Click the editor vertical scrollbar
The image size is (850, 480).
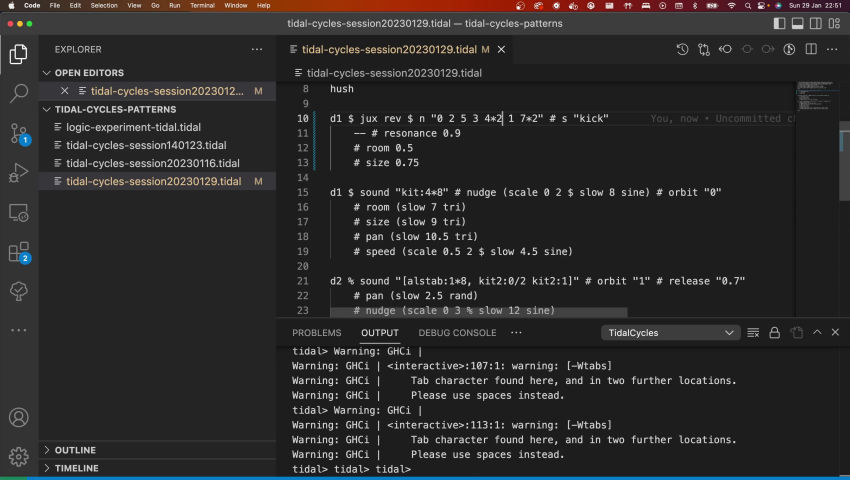point(845,161)
